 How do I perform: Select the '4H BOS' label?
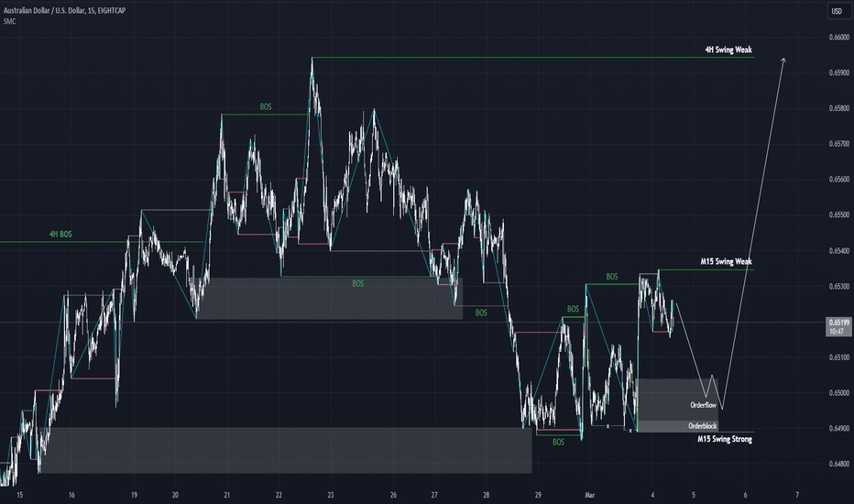60,235
